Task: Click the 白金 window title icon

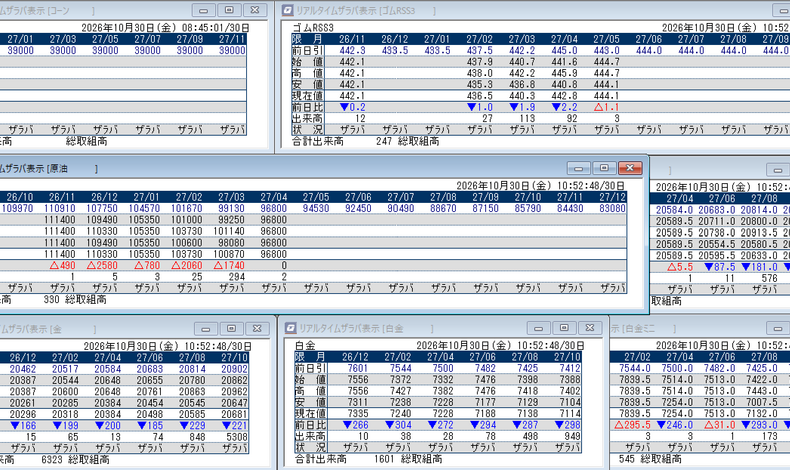Action: click(x=290, y=328)
